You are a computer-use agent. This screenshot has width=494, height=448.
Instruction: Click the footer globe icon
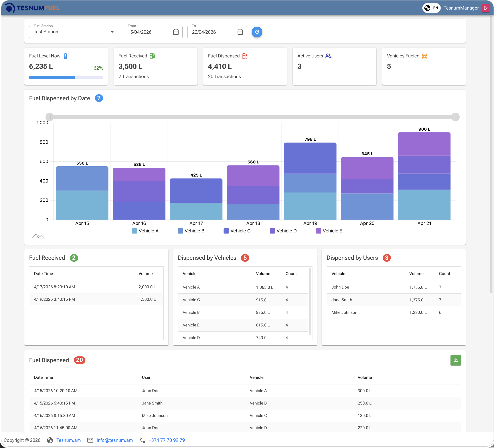pos(50,440)
